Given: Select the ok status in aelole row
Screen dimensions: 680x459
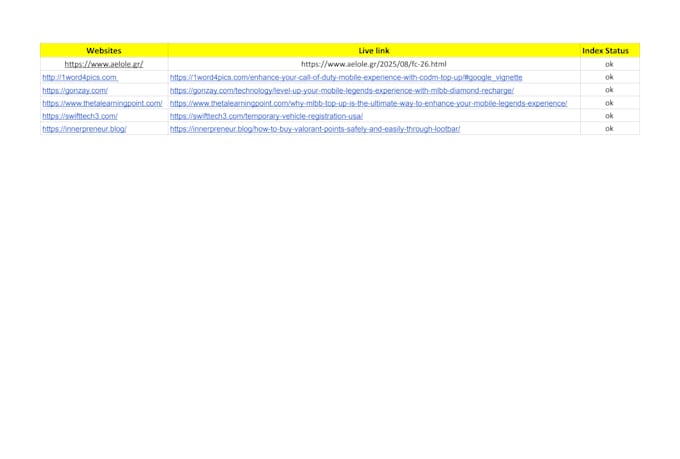Looking at the screenshot, I should 609,64.
